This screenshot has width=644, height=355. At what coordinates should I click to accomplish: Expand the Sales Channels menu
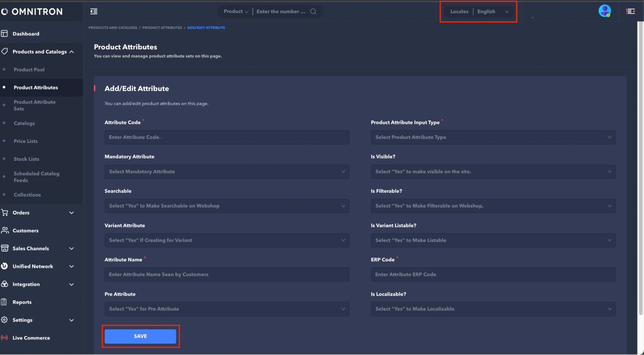pos(72,248)
